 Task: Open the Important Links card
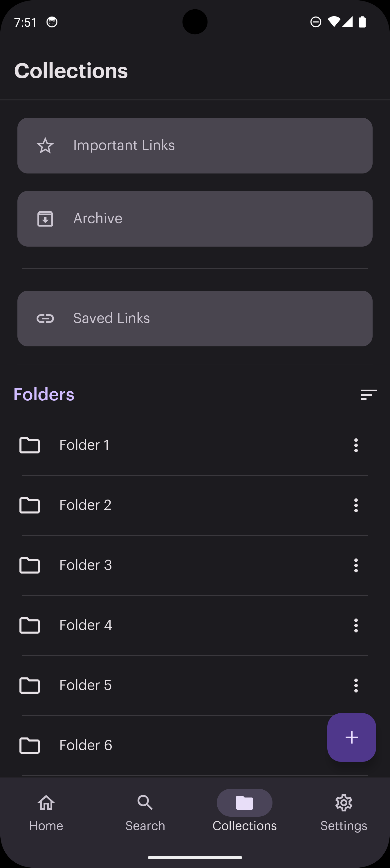point(195,146)
